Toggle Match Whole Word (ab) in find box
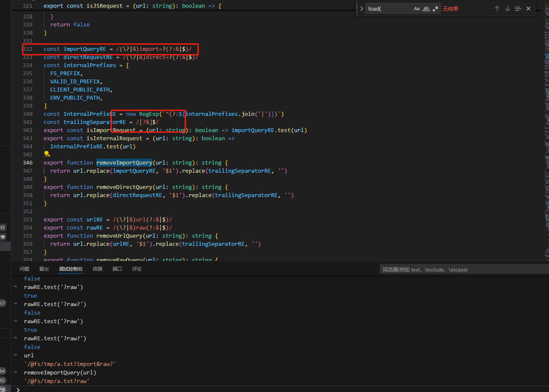The width and height of the screenshot is (549, 392). pos(426,9)
